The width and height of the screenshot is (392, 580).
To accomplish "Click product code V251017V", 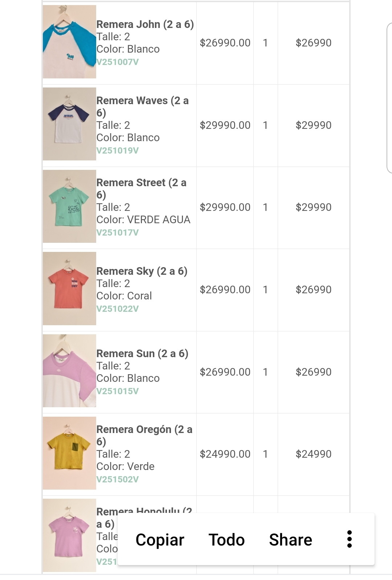I will coord(118,233).
